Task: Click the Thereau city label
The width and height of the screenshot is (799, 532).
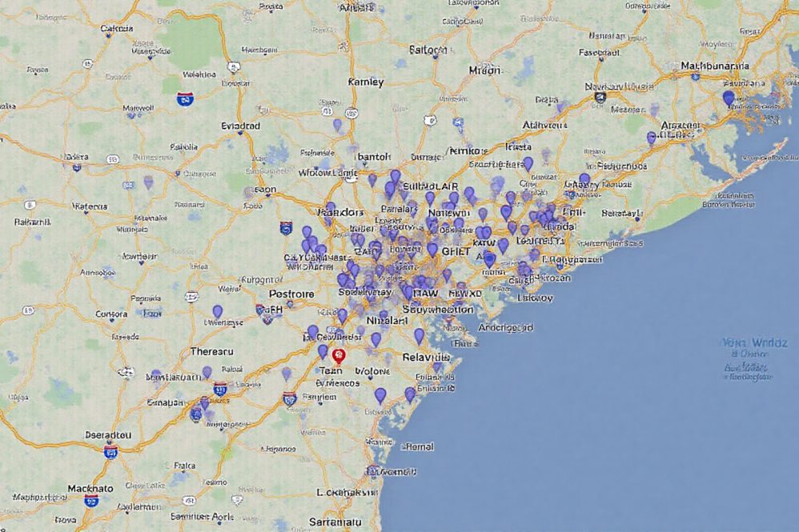Action: tap(212, 351)
